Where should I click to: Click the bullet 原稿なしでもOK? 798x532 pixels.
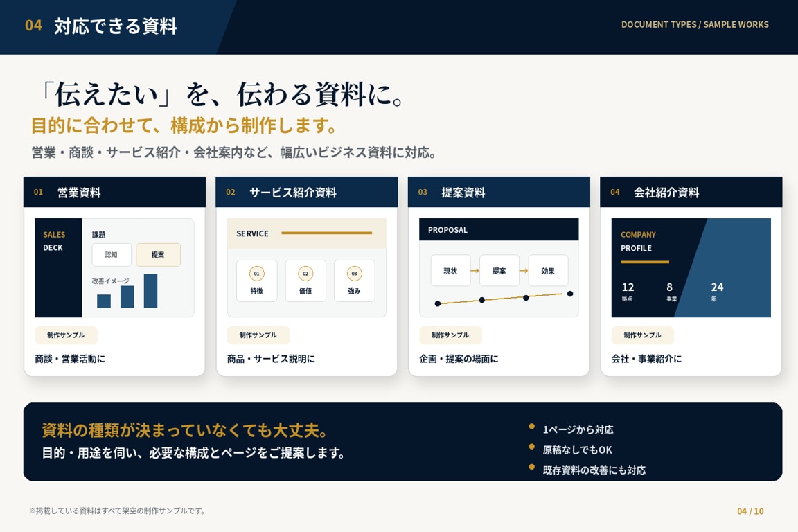(578, 450)
